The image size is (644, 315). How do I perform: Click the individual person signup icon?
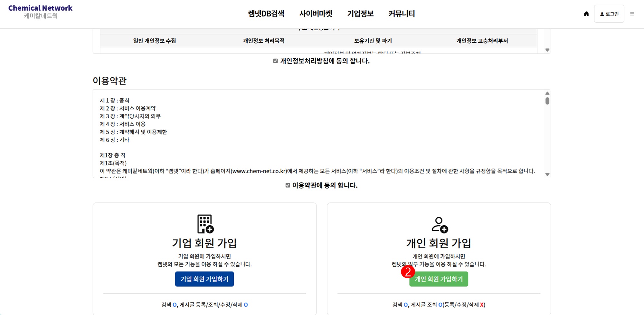439,225
